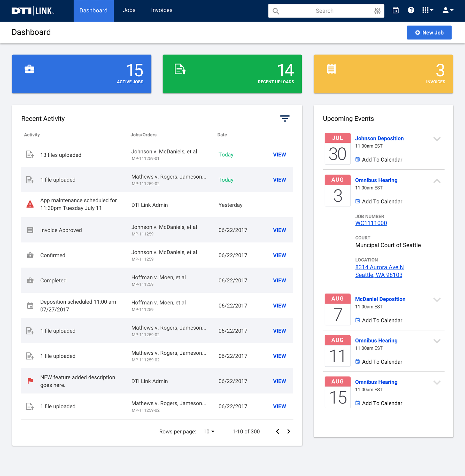Open the help question mark icon
This screenshot has width=465, height=476.
[x=411, y=10]
